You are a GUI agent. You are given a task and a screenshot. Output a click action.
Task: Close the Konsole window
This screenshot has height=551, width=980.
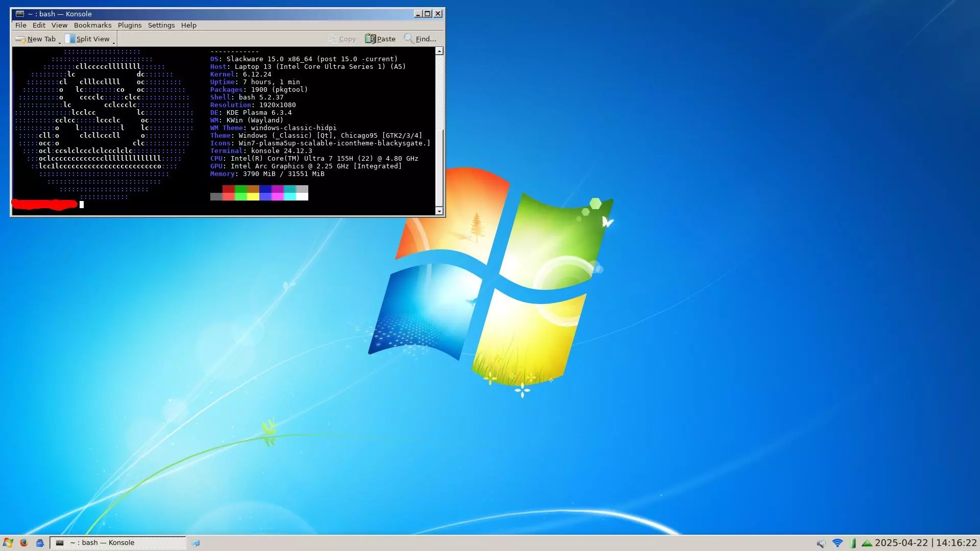pos(438,14)
